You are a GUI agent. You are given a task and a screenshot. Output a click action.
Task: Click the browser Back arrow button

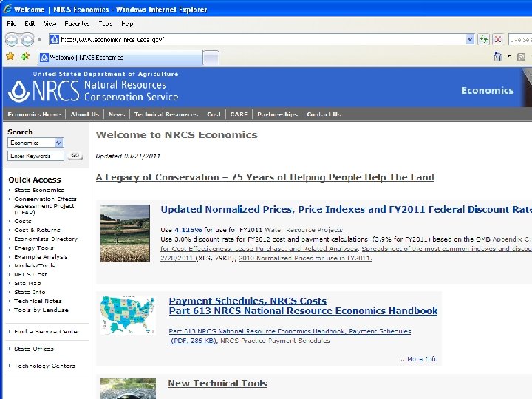(12, 39)
